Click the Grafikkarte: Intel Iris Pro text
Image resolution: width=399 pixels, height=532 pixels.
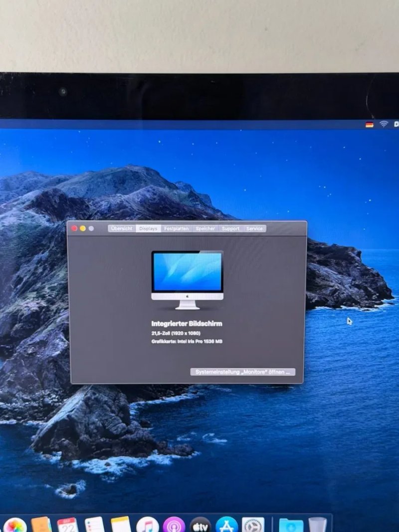pos(187,342)
